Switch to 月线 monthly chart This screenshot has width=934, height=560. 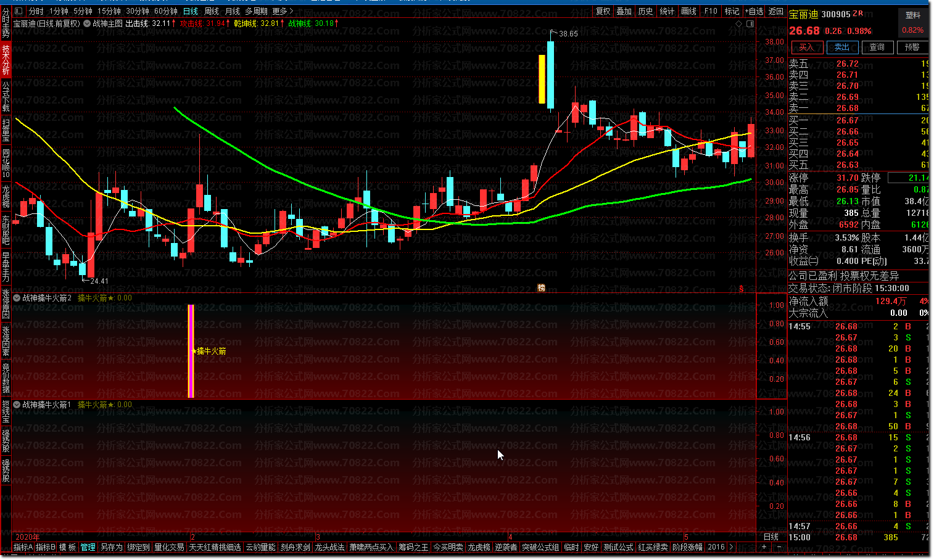[x=233, y=11]
